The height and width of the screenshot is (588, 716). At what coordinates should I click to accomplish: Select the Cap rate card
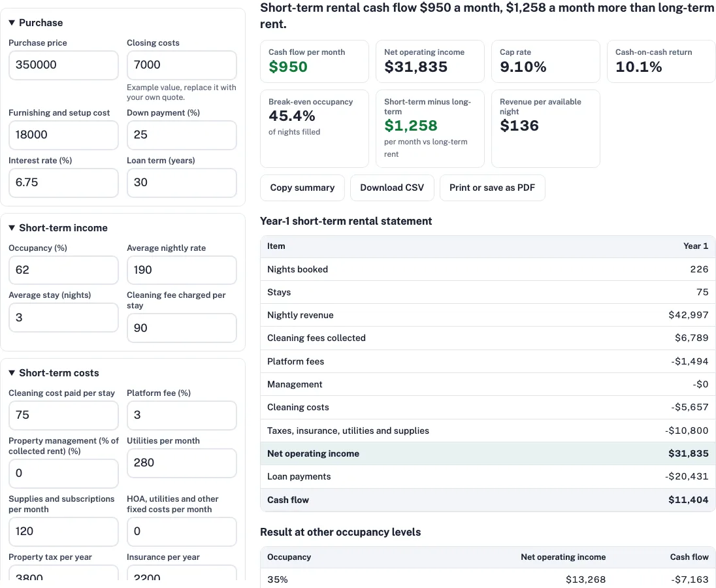545,61
